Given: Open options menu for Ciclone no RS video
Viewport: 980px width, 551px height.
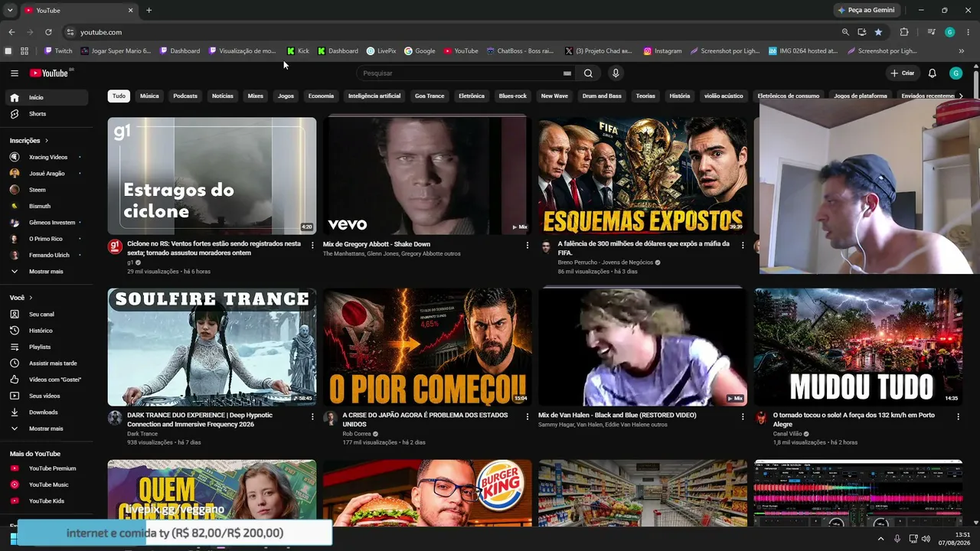Looking at the screenshot, I should [x=312, y=246].
